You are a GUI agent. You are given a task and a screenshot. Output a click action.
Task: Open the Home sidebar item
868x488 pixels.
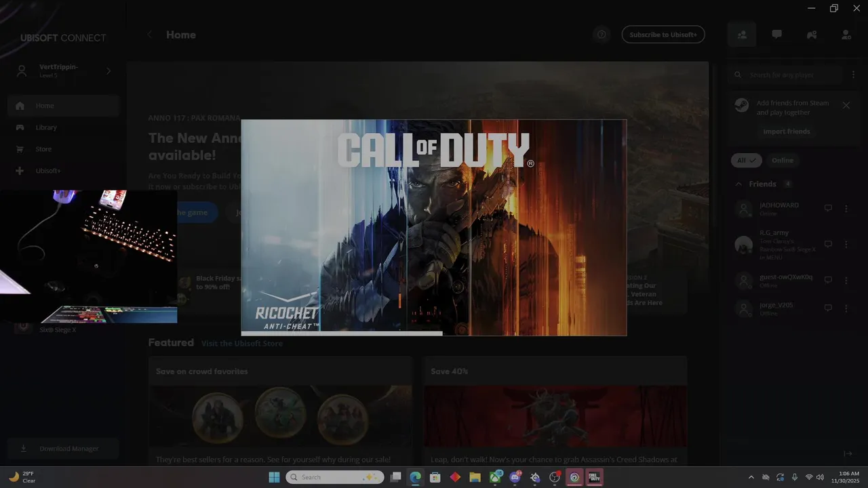point(64,106)
